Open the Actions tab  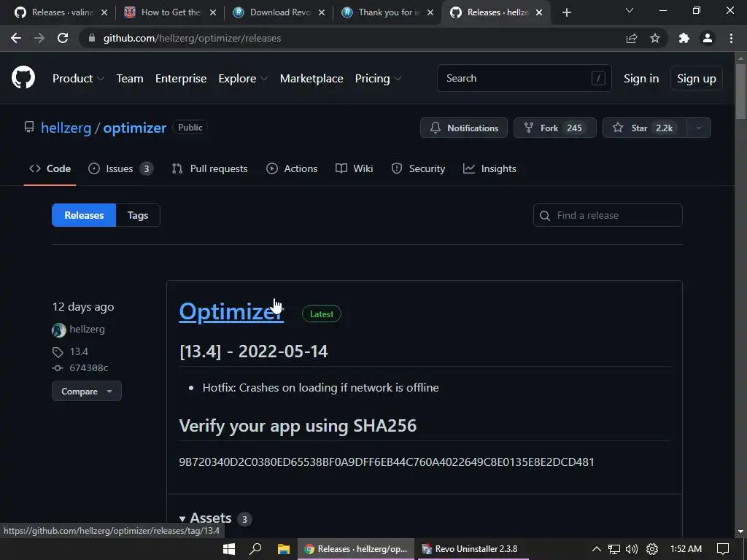click(x=292, y=168)
